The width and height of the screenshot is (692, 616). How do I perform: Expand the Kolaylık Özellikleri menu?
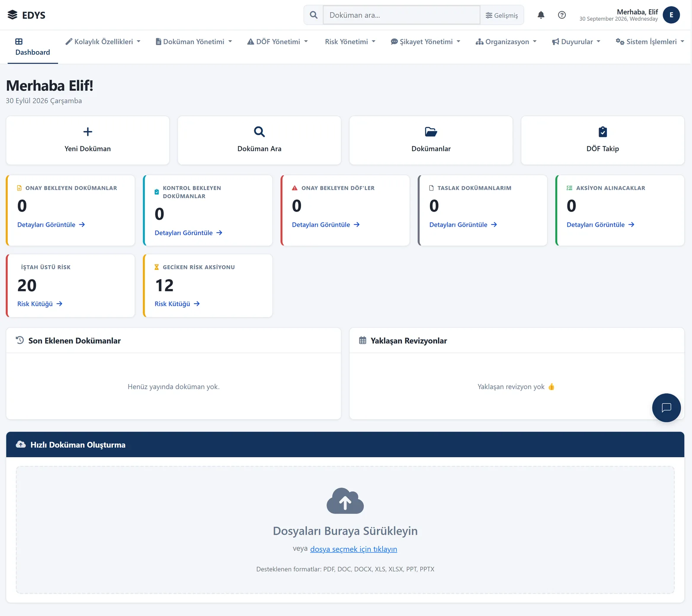(x=103, y=42)
